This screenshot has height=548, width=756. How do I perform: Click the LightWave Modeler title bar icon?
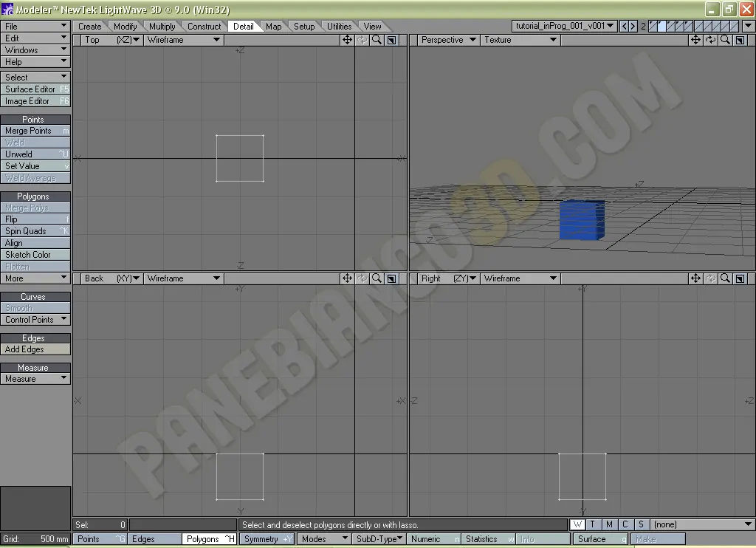tap(7, 9)
